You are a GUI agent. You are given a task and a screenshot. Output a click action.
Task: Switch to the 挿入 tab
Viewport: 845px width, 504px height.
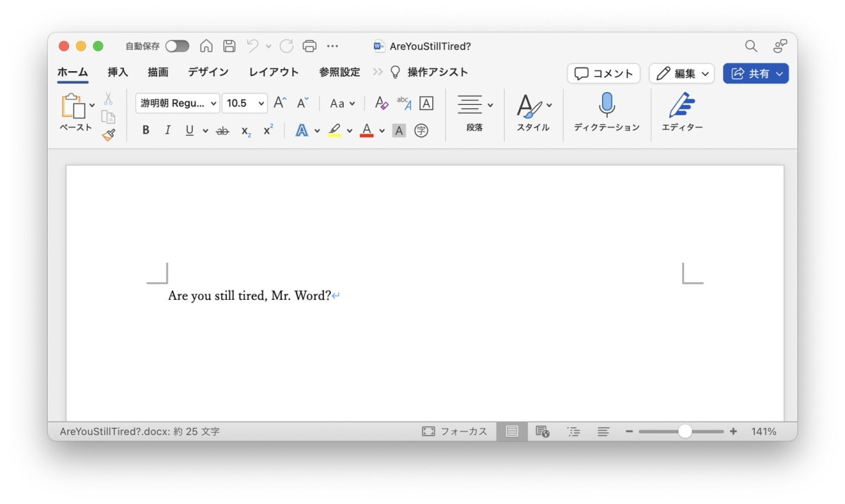click(118, 72)
